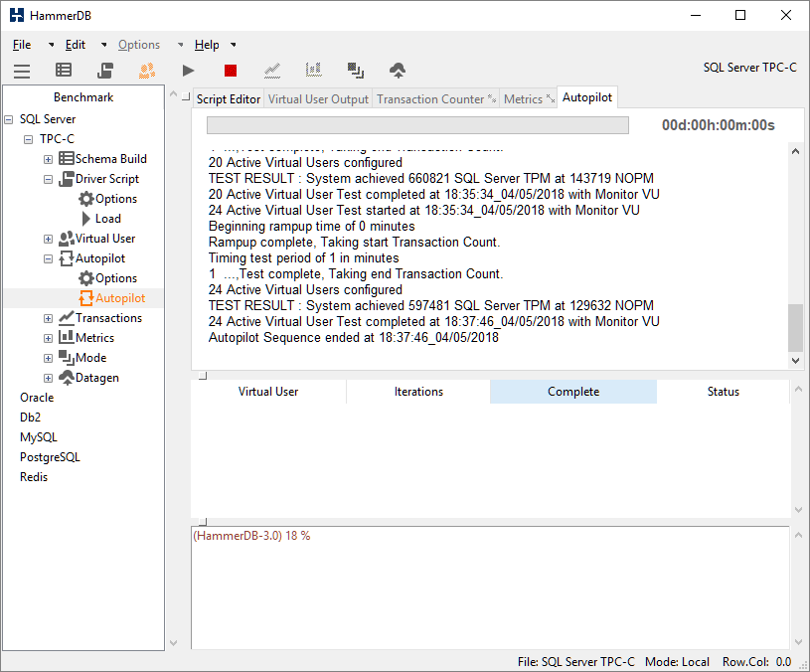Viewport: 810px width, 672px height.
Task: Select MySQL in the benchmark tree
Action: (38, 437)
